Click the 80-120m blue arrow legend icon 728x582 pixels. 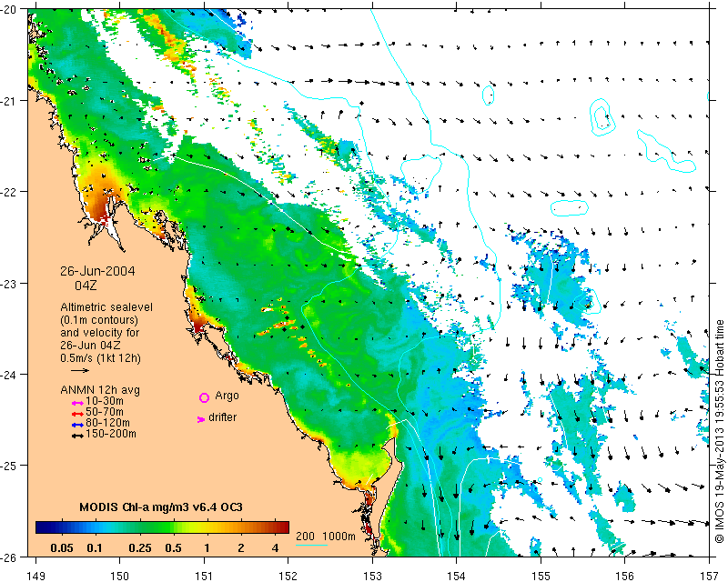77,425
